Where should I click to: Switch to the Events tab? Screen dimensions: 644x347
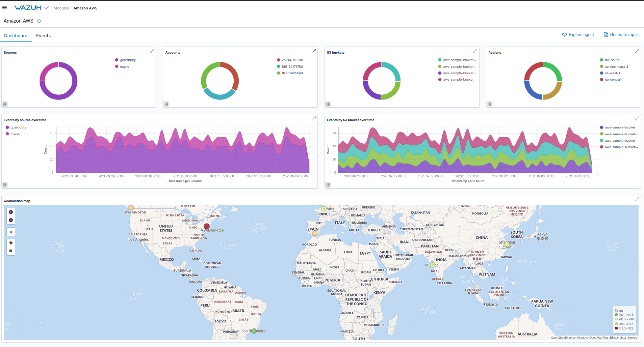click(43, 35)
